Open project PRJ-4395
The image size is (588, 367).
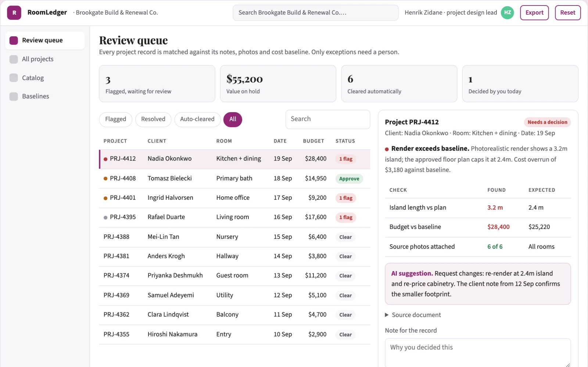234,217
